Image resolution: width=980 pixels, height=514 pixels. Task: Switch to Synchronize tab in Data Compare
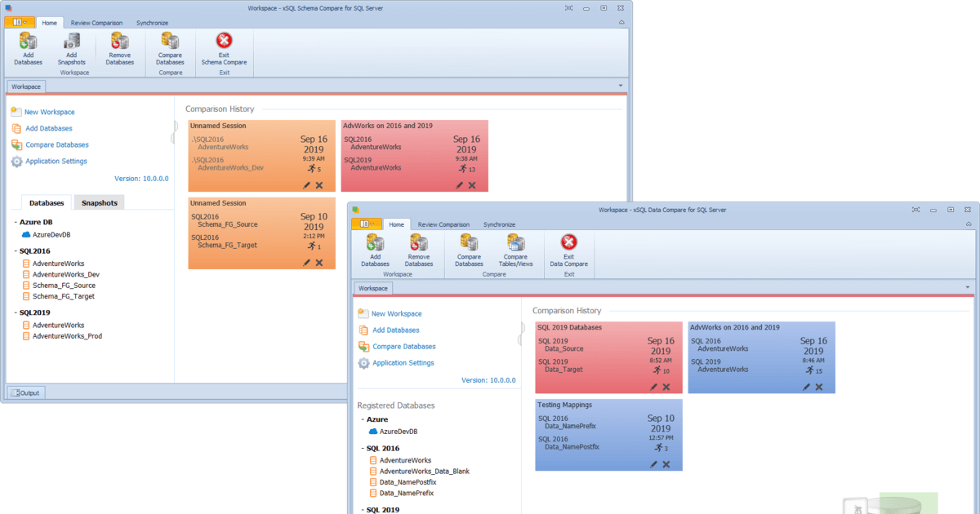click(499, 224)
